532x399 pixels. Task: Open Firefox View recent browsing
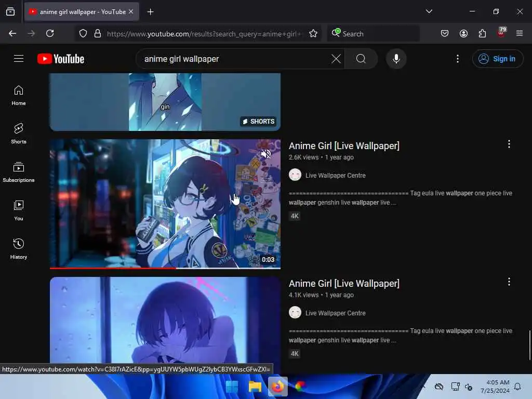point(10,11)
